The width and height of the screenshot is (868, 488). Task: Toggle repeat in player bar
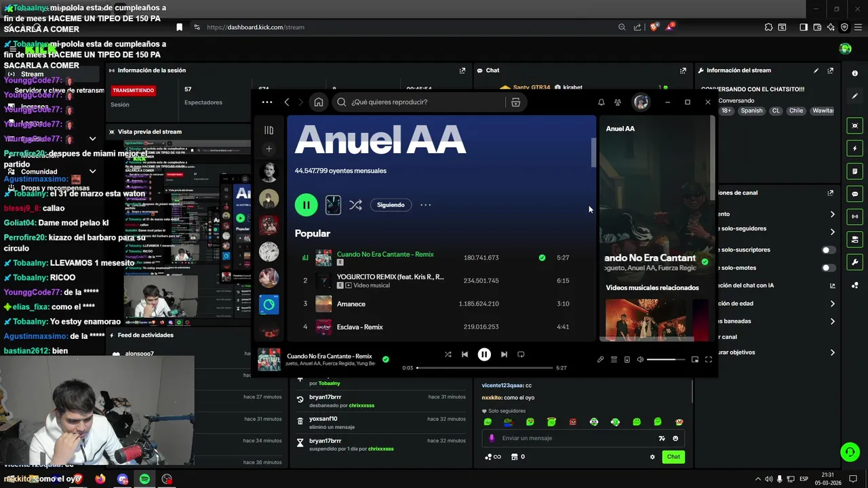point(521,354)
